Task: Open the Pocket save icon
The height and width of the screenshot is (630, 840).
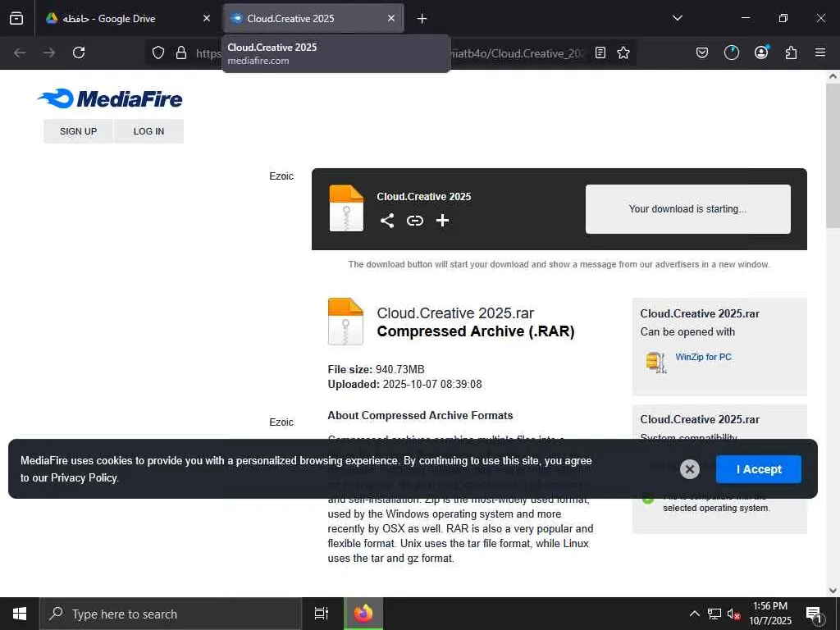Action: [x=702, y=52]
